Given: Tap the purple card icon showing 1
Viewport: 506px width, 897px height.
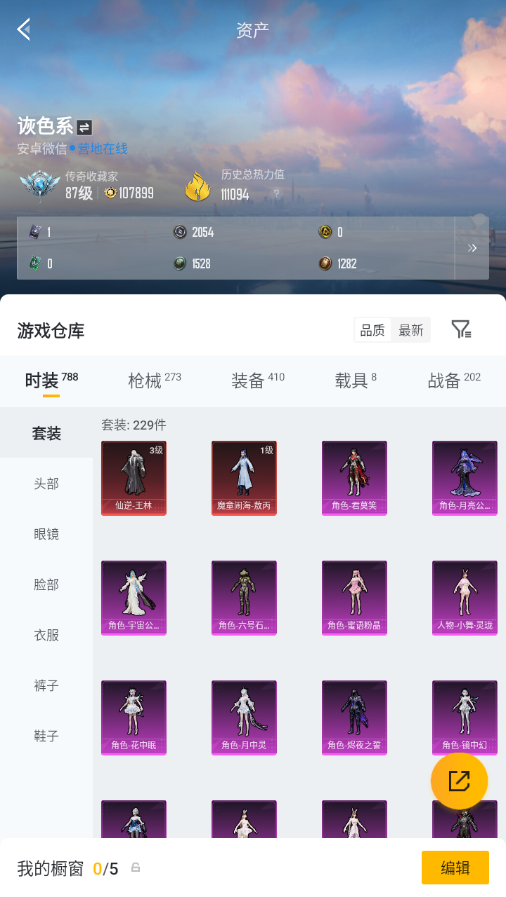Looking at the screenshot, I should click(35, 232).
